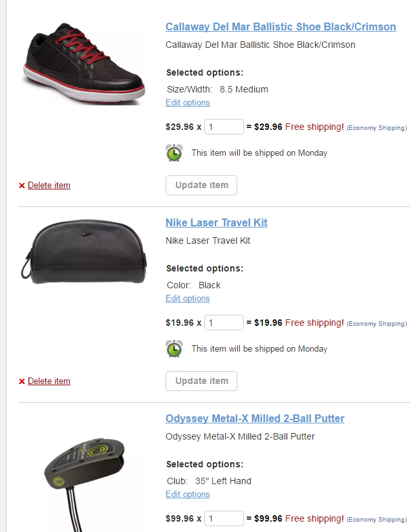
Task: Click the clock icon under Nike Travel Kit
Action: pyautogui.click(x=174, y=349)
